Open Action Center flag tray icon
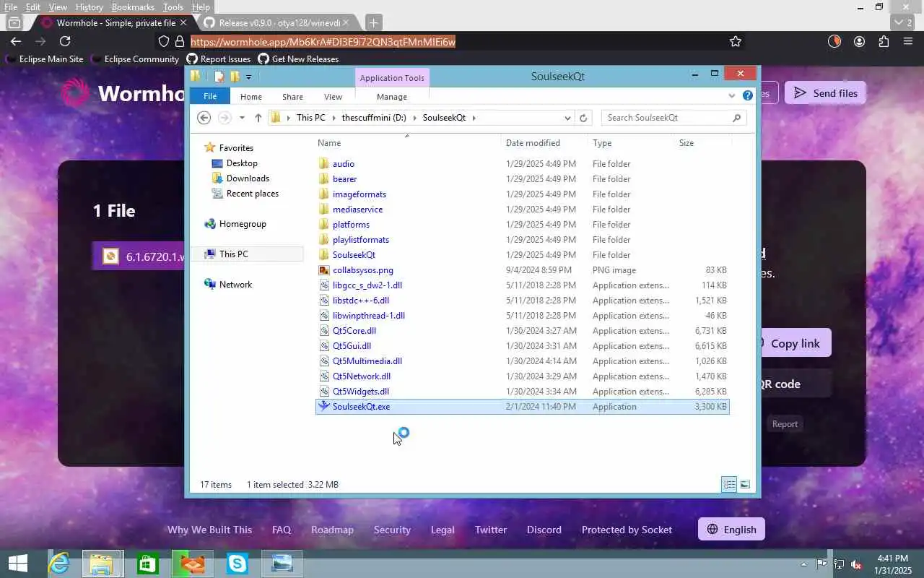The width and height of the screenshot is (924, 578). (x=821, y=564)
